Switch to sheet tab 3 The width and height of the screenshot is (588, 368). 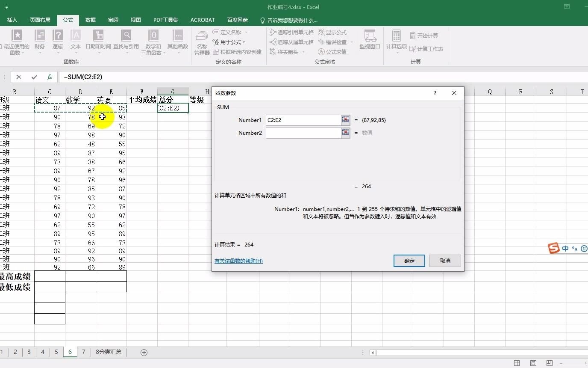pyautogui.click(x=29, y=352)
